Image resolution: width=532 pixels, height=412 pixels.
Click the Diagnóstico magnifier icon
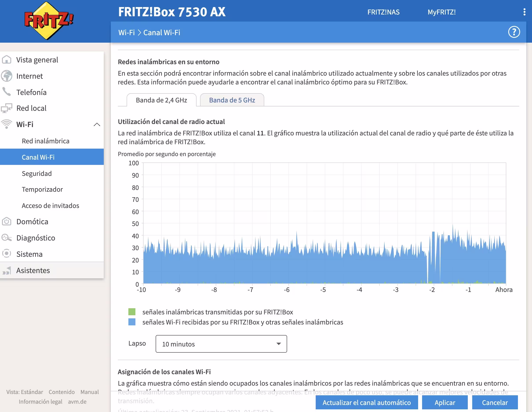pyautogui.click(x=7, y=238)
